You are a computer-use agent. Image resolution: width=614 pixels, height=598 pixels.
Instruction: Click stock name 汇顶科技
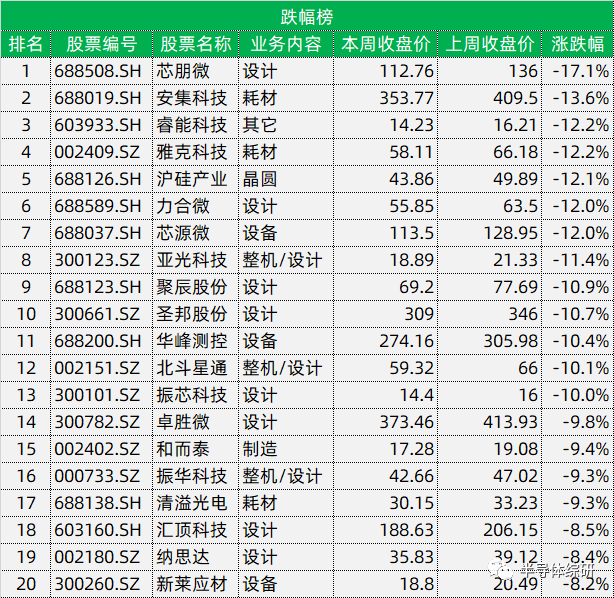point(191,531)
